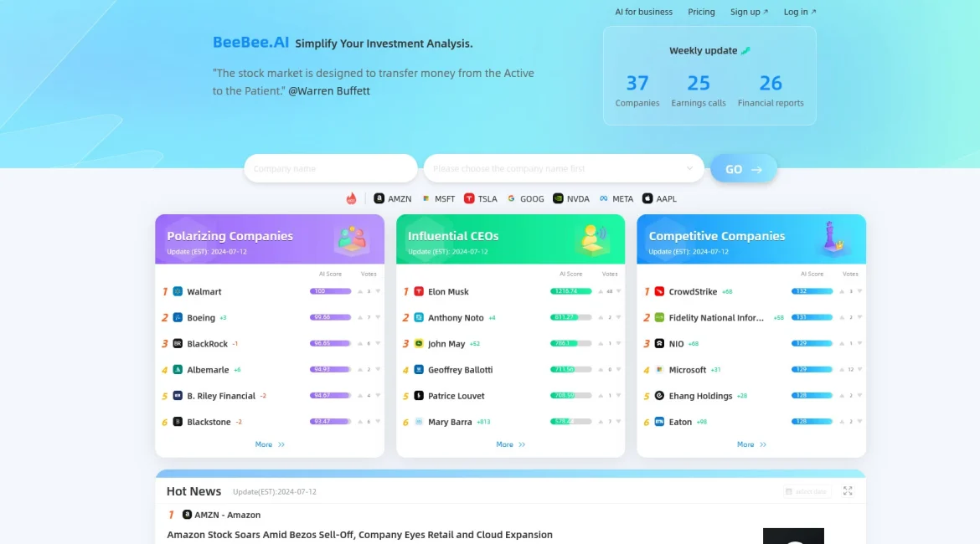This screenshot has height=544, width=980.
Task: Expand More in Polarizing Companies
Action: tap(270, 444)
